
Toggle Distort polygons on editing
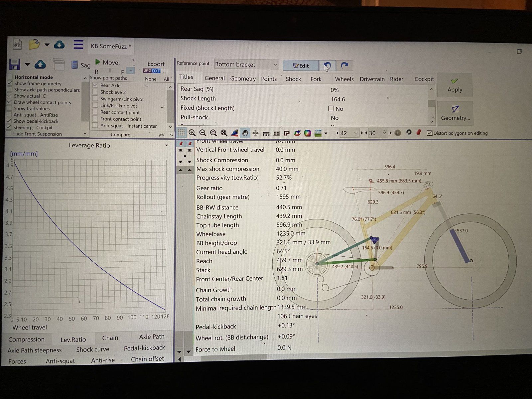click(x=429, y=133)
